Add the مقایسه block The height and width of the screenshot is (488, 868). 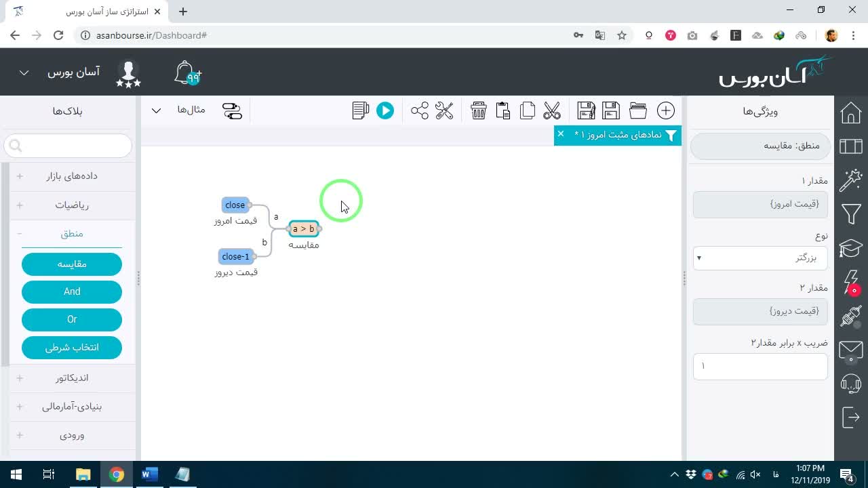tap(72, 264)
